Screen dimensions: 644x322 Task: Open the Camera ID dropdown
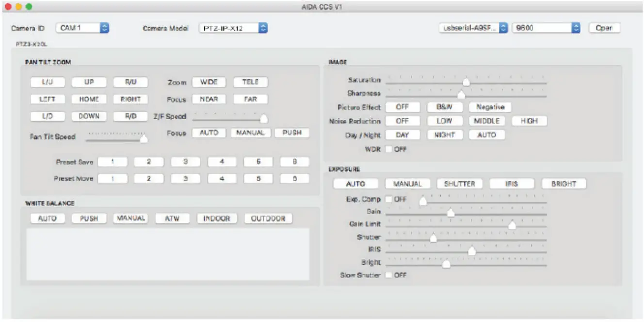point(81,28)
